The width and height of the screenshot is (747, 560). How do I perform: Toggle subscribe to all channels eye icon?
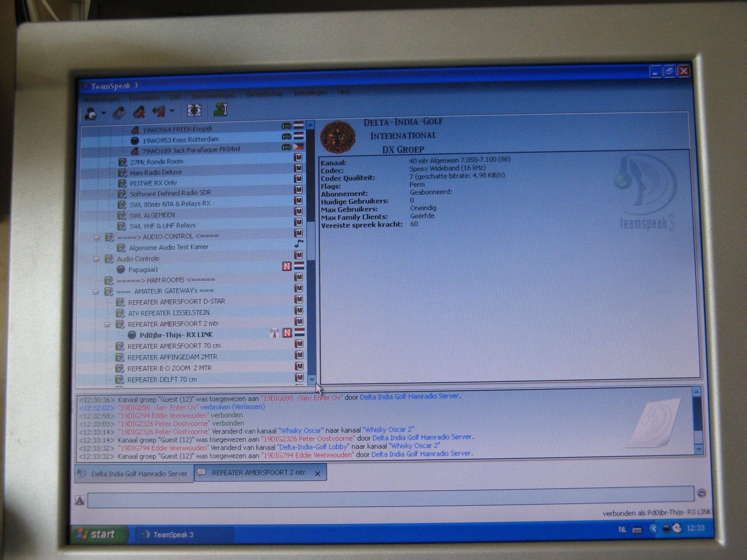pyautogui.click(x=194, y=110)
